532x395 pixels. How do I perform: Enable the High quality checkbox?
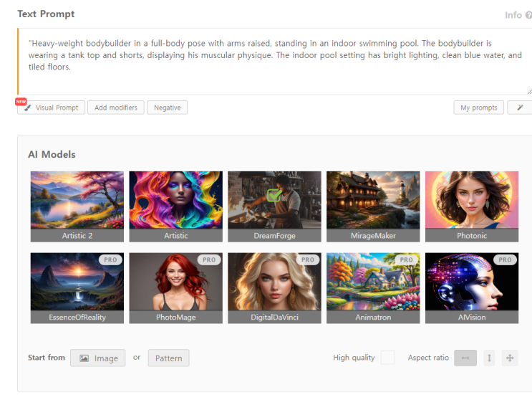[387, 358]
